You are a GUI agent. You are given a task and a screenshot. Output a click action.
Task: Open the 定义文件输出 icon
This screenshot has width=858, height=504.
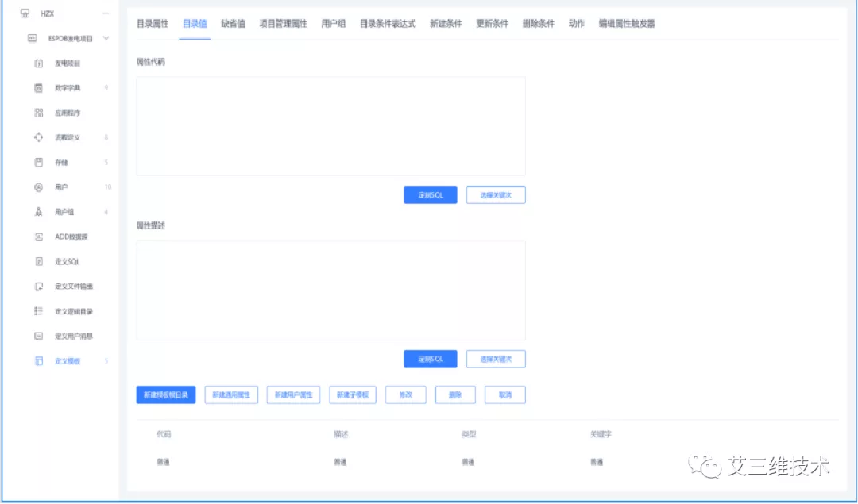point(38,287)
